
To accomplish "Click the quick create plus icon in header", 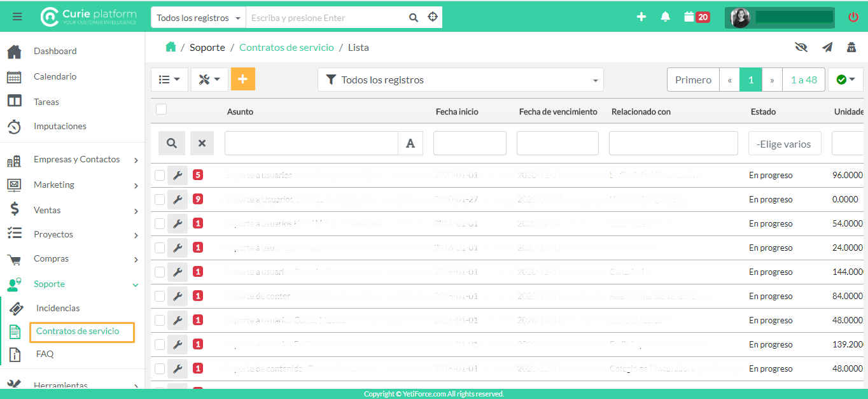I will [x=641, y=17].
